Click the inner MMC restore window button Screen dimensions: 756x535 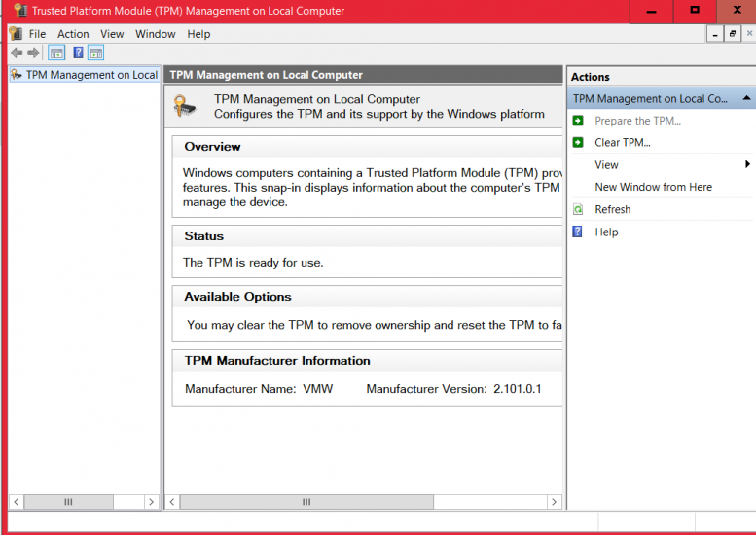[x=732, y=34]
